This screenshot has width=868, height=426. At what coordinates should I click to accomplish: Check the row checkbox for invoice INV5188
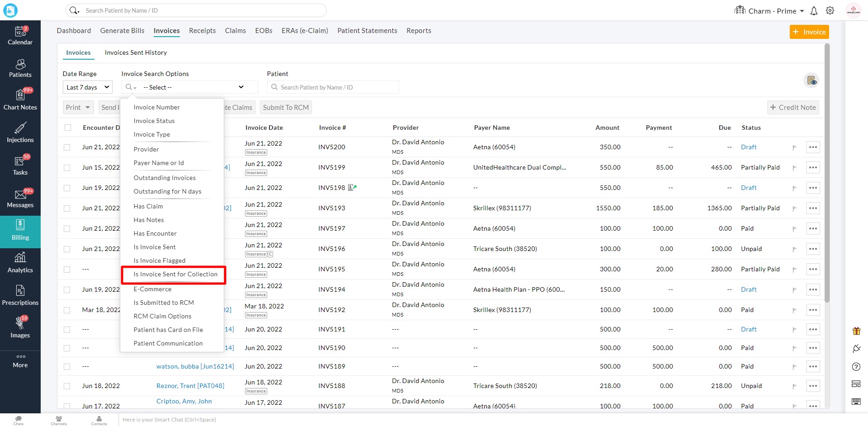[67, 386]
